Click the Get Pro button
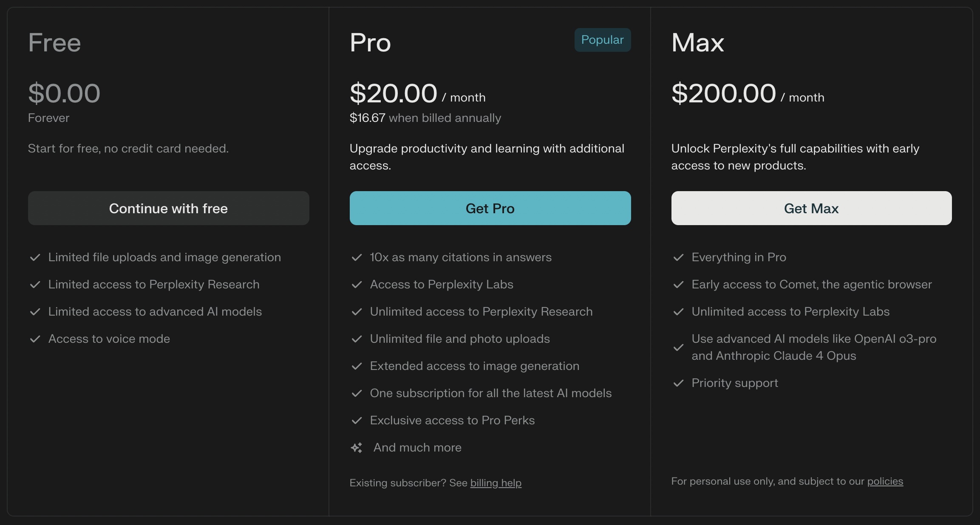 coord(490,208)
